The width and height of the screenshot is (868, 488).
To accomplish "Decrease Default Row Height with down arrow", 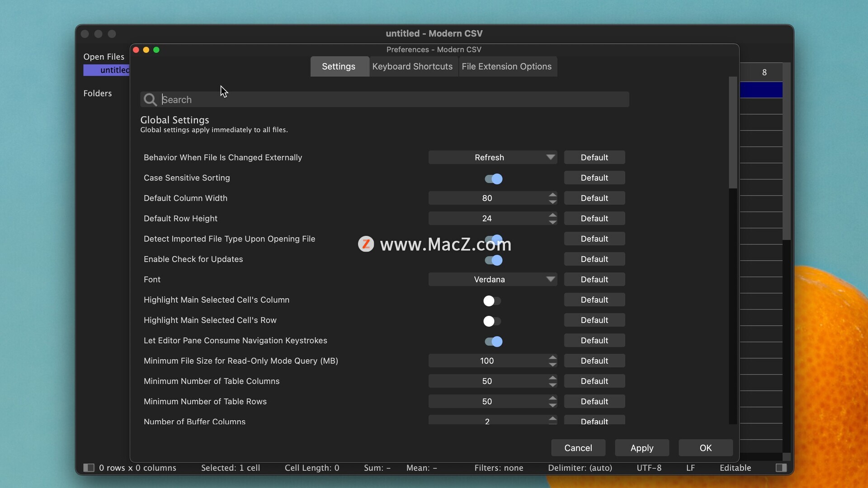I will (552, 222).
